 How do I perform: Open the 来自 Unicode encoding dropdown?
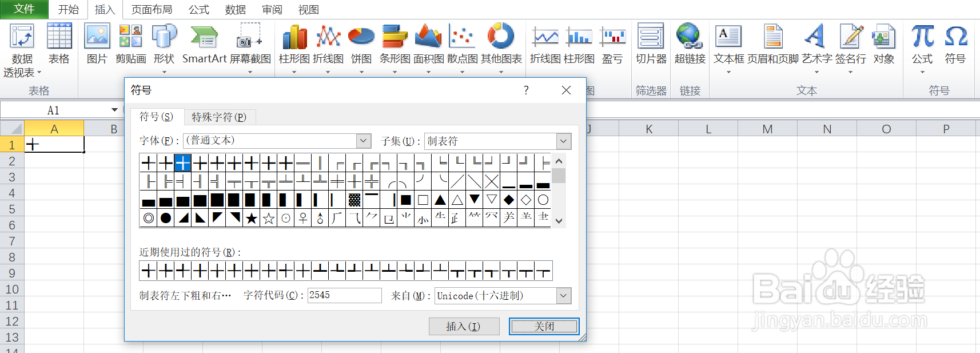(564, 296)
